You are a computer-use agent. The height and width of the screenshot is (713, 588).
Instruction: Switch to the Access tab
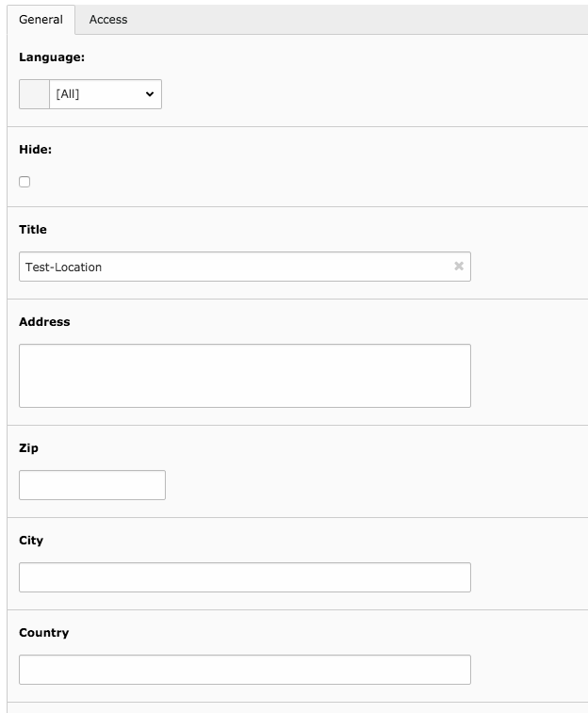pos(108,19)
